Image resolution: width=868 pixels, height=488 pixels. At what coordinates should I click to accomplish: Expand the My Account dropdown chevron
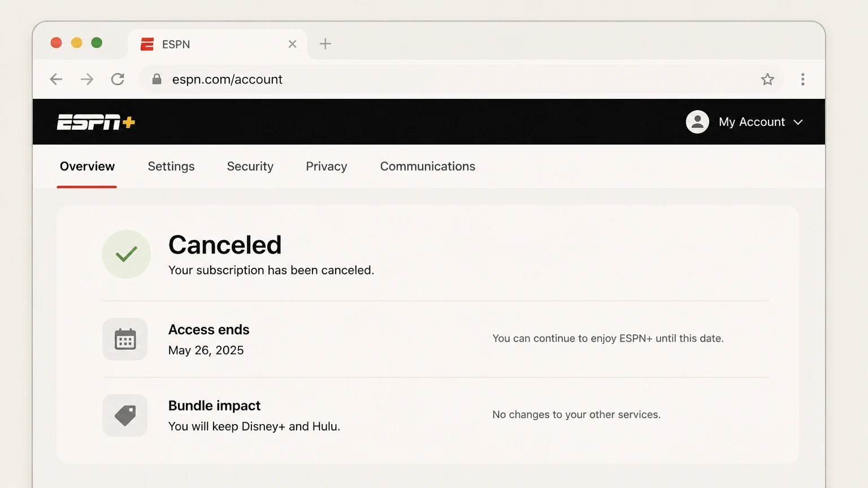[x=798, y=122]
